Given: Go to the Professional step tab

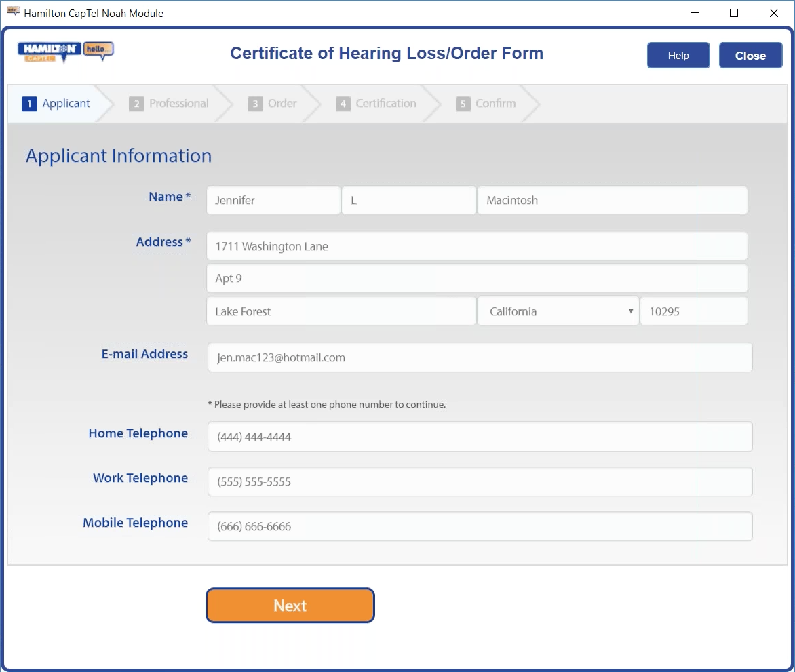Looking at the screenshot, I should pos(170,104).
